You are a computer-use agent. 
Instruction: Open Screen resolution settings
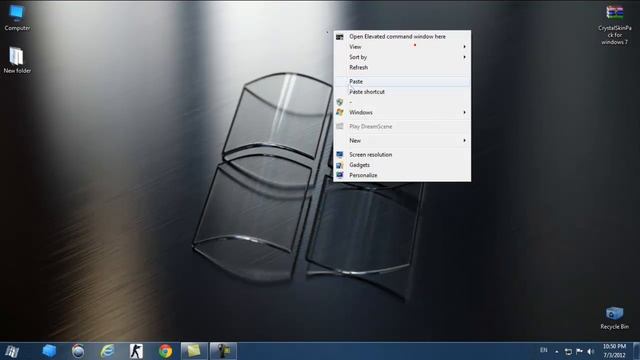point(402,155)
